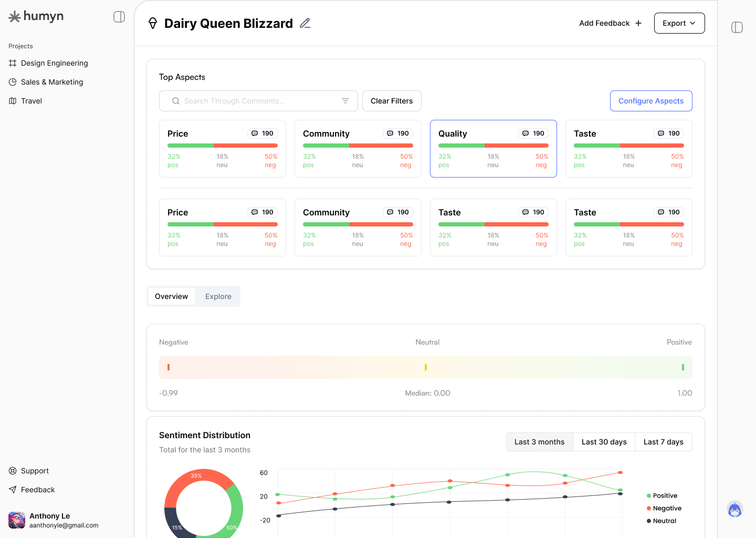Click comment count badge on Quality card
The width and height of the screenshot is (756, 538).
533,133
